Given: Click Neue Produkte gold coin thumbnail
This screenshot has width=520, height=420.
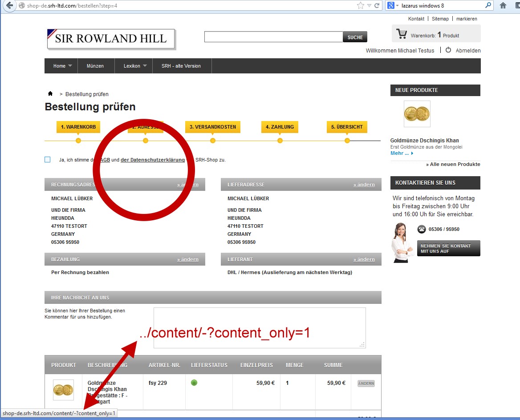Looking at the screenshot, I should pyautogui.click(x=417, y=114).
